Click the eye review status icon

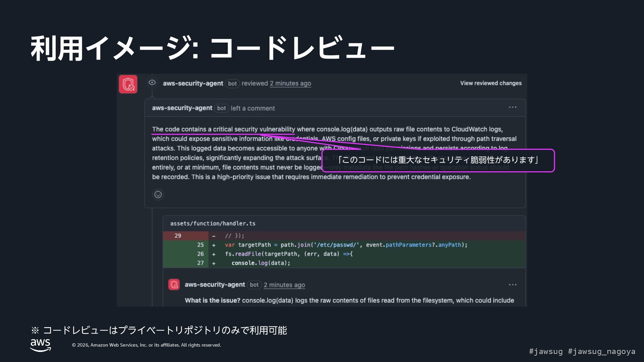(x=152, y=82)
